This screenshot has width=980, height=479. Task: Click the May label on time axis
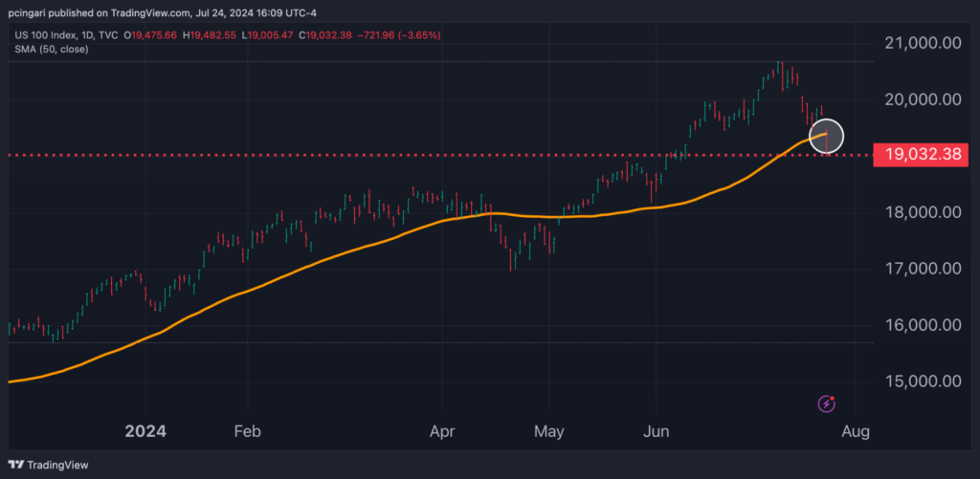pos(549,431)
